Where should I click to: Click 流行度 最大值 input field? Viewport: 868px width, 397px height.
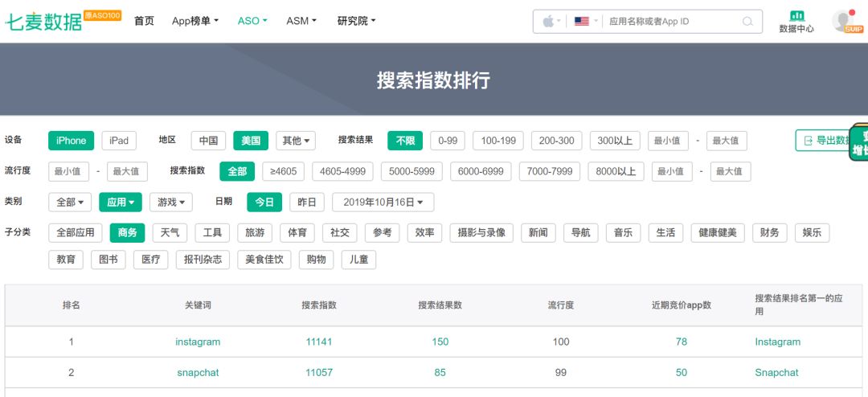point(127,172)
